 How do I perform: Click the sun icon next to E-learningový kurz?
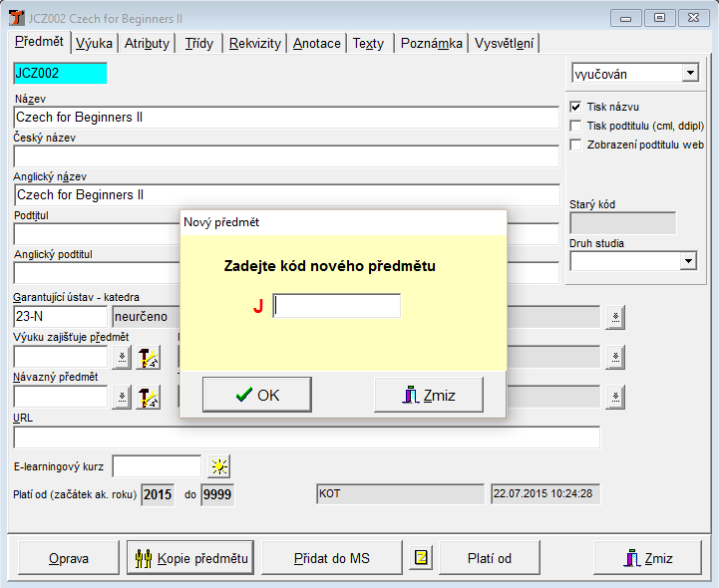click(x=218, y=465)
